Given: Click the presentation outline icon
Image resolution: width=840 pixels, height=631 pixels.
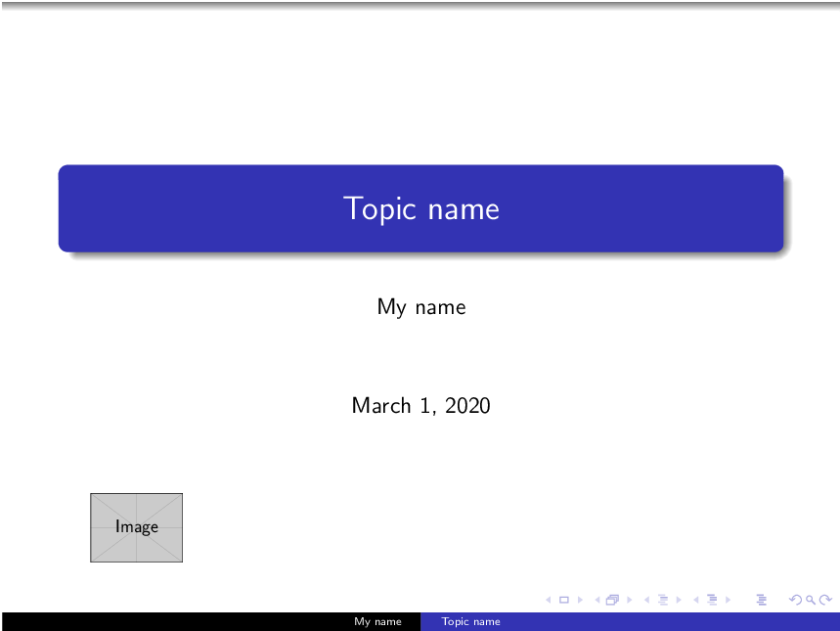Looking at the screenshot, I should pyautogui.click(x=763, y=600).
